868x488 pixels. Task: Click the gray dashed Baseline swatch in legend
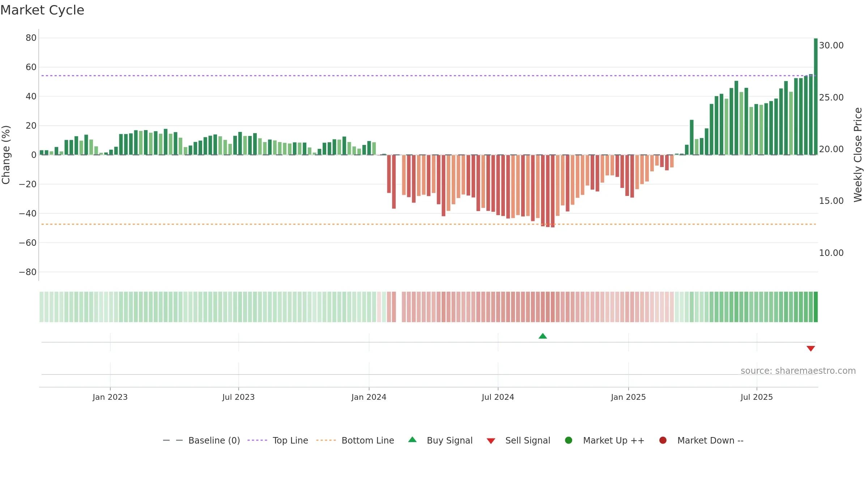click(173, 440)
